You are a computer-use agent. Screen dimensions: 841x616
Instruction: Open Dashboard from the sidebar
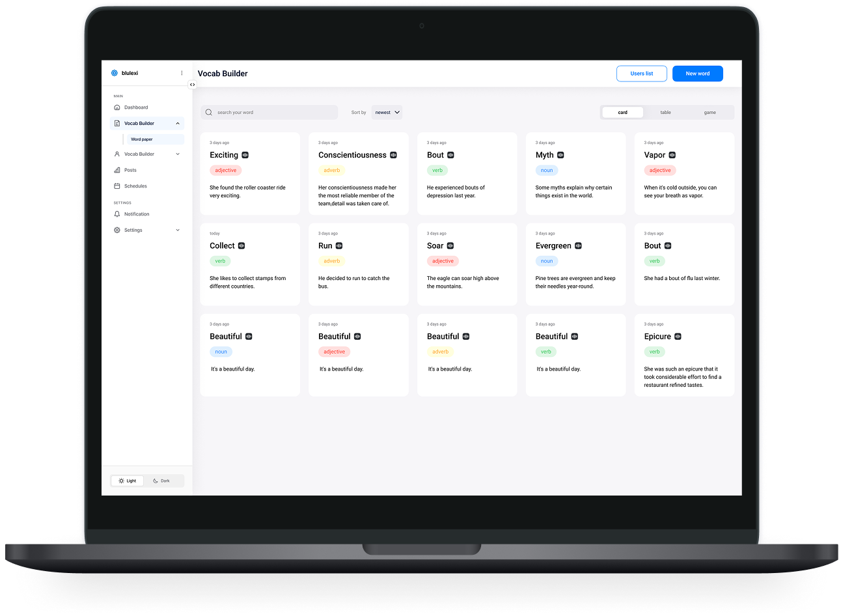136,107
